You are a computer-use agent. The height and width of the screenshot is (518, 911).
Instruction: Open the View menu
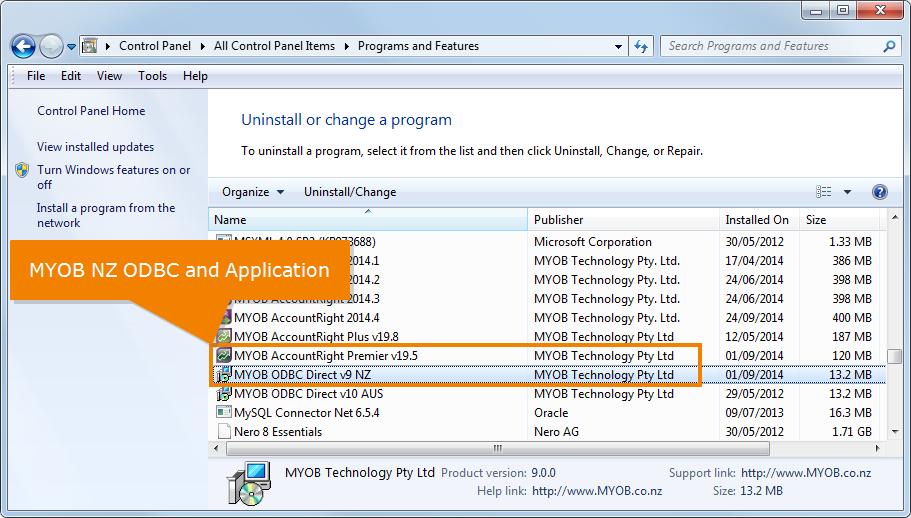pos(109,76)
